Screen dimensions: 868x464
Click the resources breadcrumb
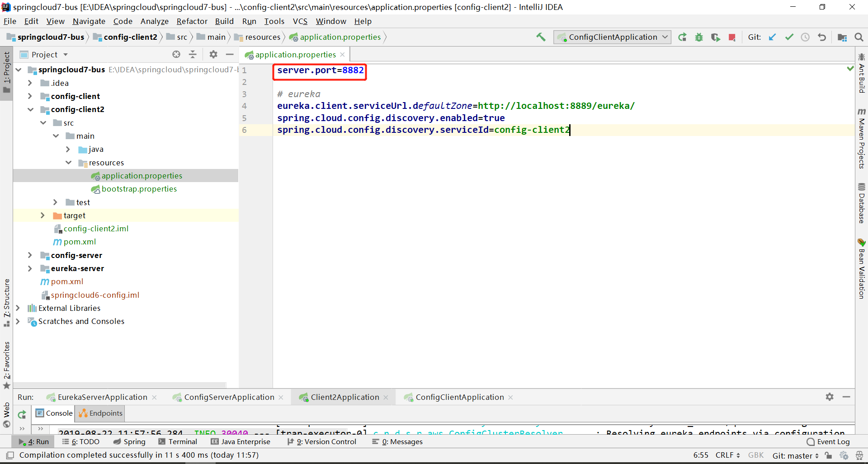258,37
